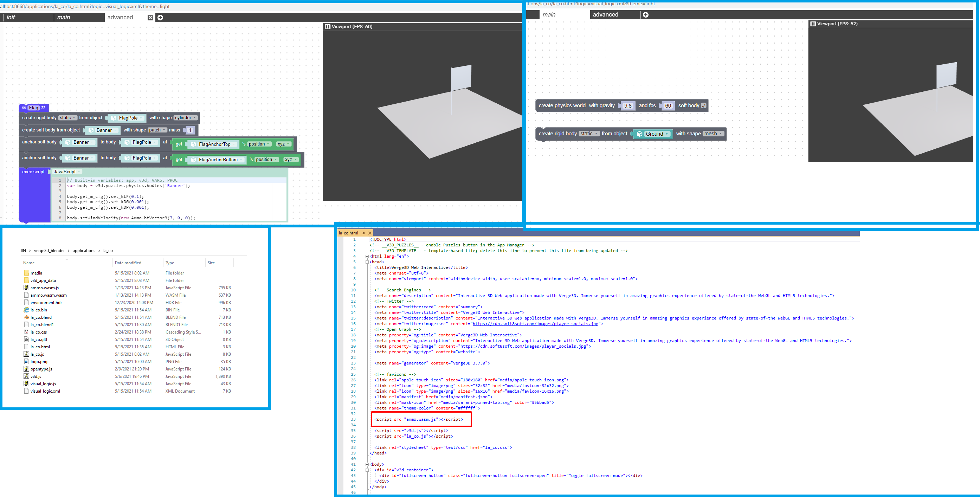Open Banner selector in create soft body block

[103, 130]
